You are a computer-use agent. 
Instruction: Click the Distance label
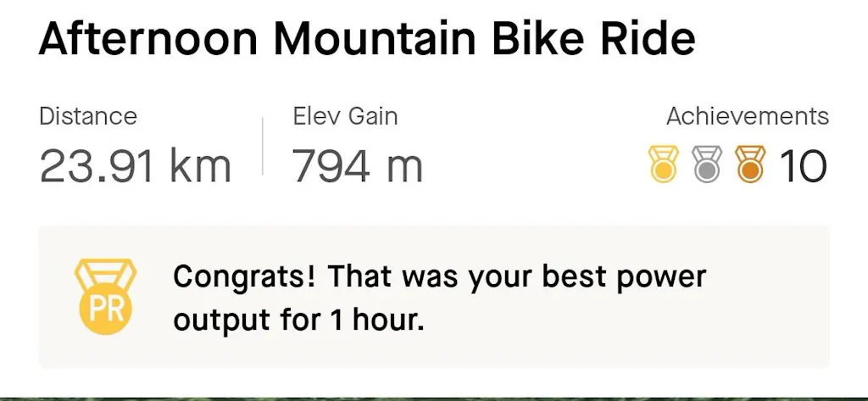(88, 116)
